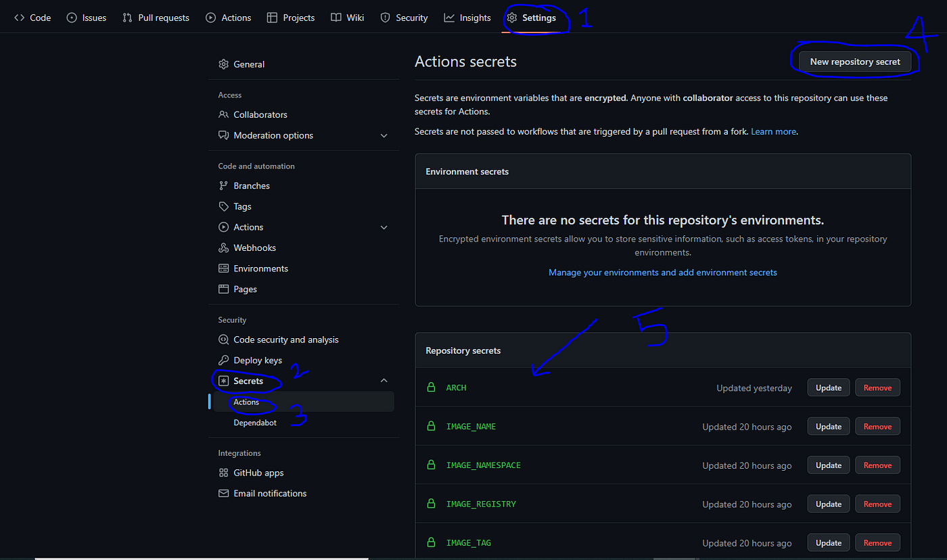Update the IMAGE_NAMESPACE secret

coord(829,465)
